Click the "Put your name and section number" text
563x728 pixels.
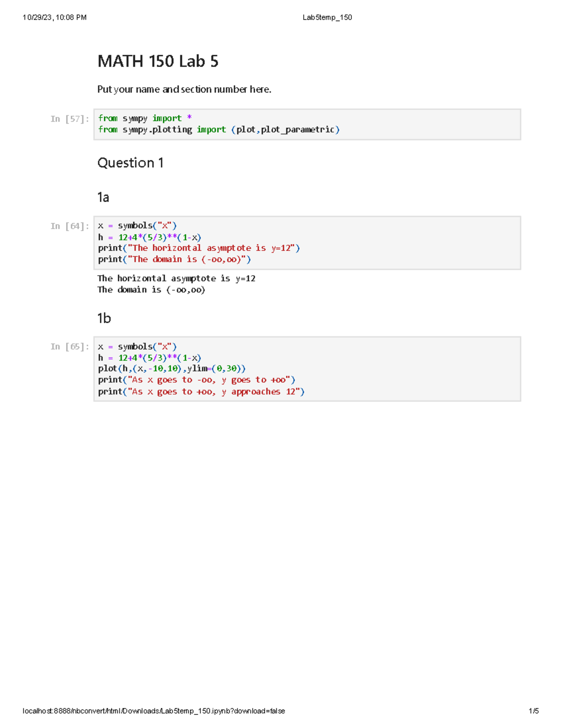184,89
